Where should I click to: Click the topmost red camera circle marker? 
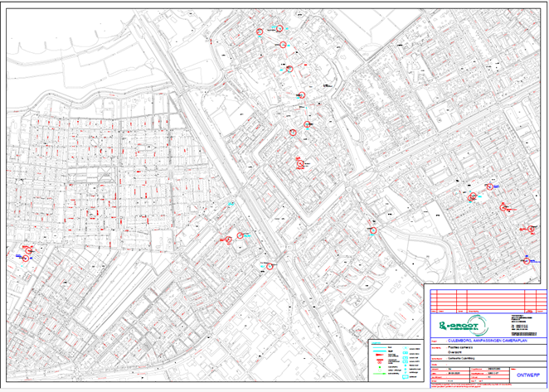tap(281, 27)
